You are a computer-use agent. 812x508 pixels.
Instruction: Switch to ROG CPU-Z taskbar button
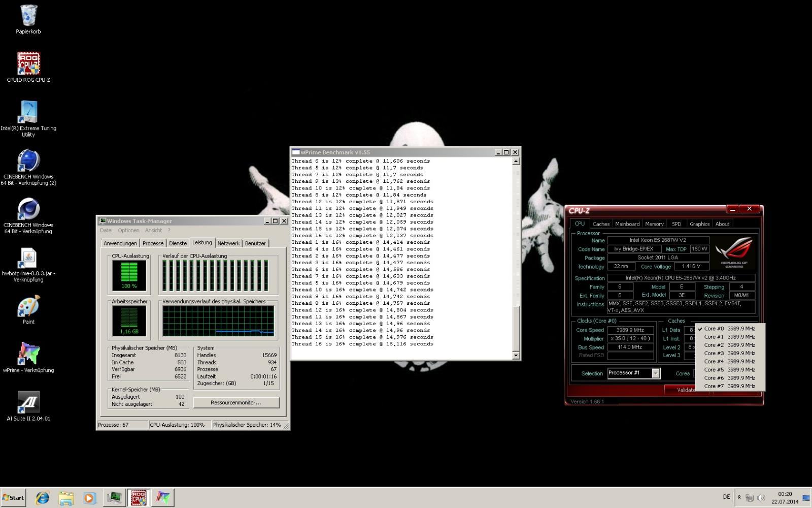(x=139, y=498)
